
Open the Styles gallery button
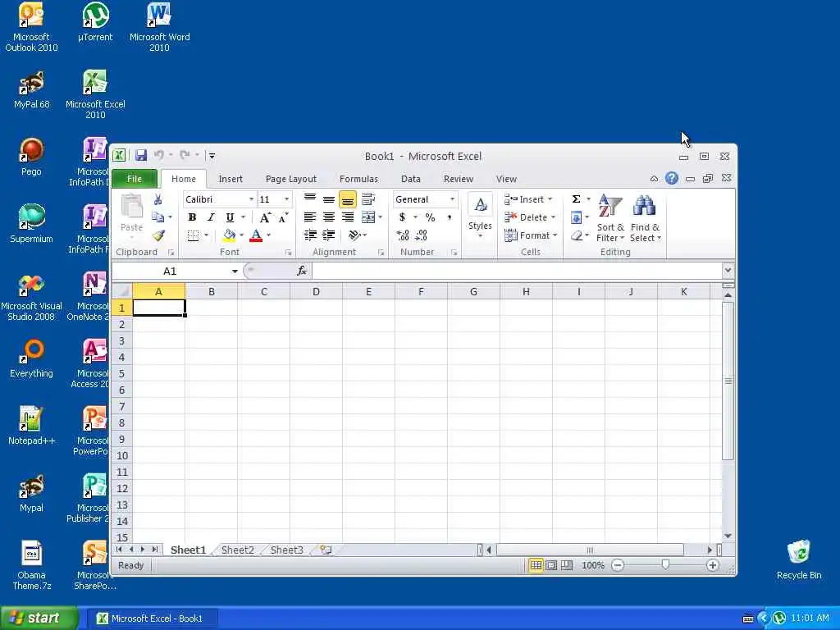coord(480,217)
